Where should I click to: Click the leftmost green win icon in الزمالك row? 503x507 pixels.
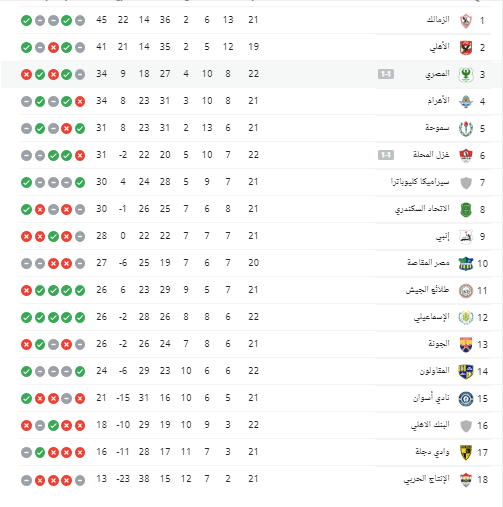26,21
